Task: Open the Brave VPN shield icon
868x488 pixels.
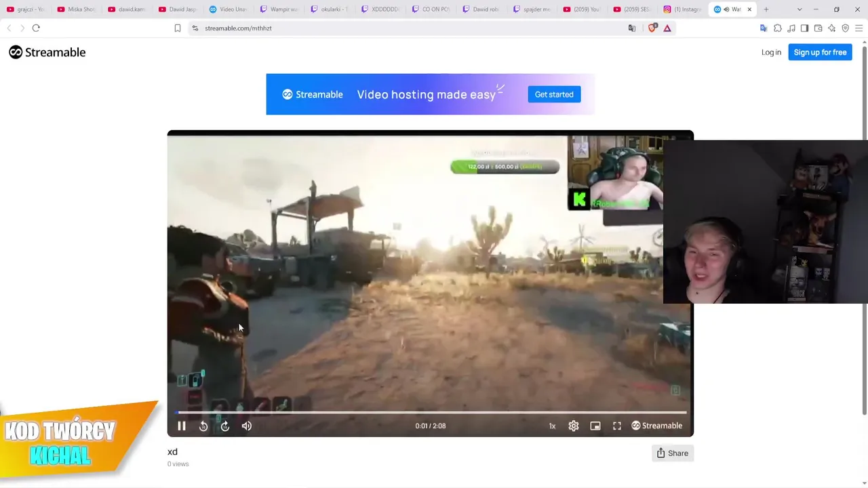Action: tap(846, 28)
